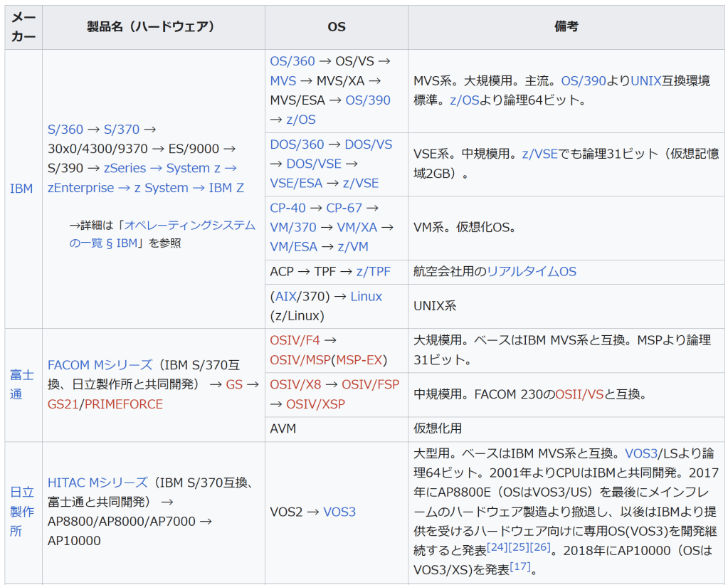Click the OS/360 link in OS column
The width and height of the screenshot is (728, 585).
pyautogui.click(x=292, y=61)
